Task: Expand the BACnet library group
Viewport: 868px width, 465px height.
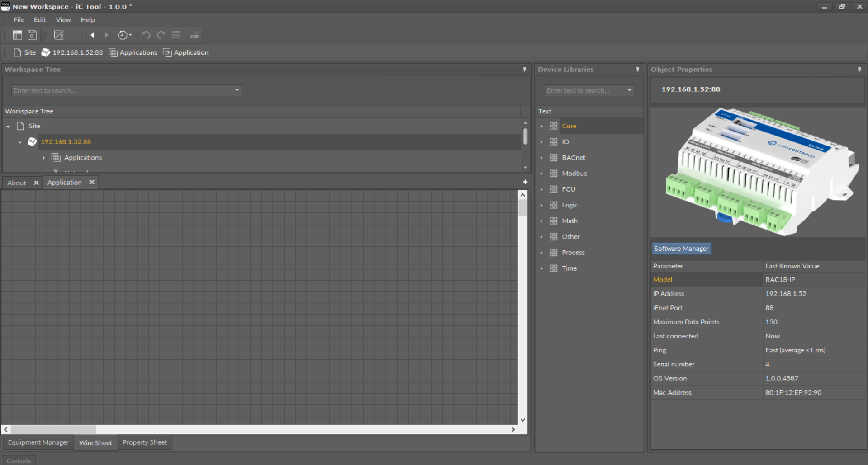Action: tap(541, 158)
